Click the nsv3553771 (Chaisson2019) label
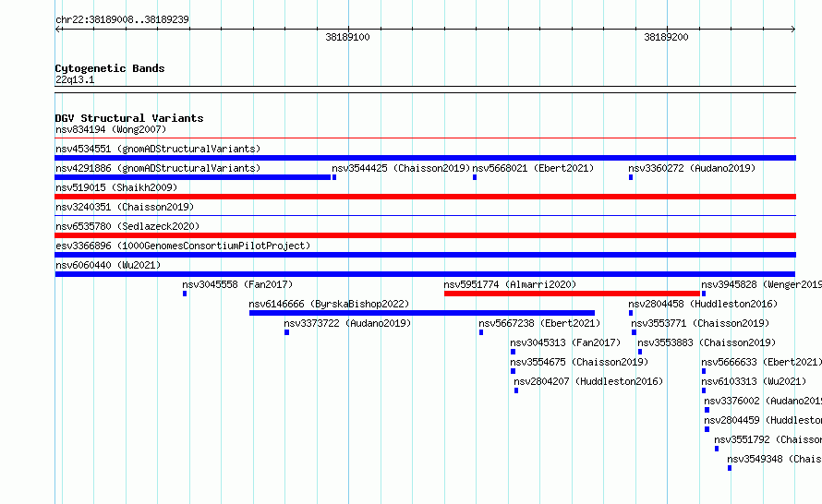The image size is (822, 504). point(700,323)
